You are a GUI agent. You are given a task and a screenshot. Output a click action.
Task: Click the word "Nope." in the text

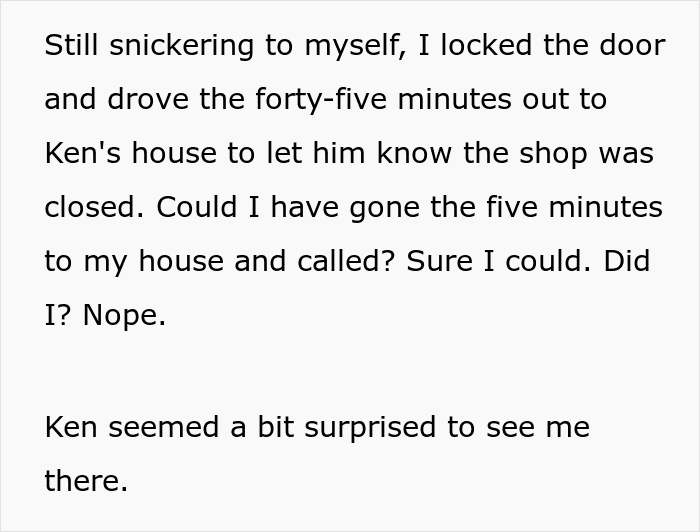point(124,315)
